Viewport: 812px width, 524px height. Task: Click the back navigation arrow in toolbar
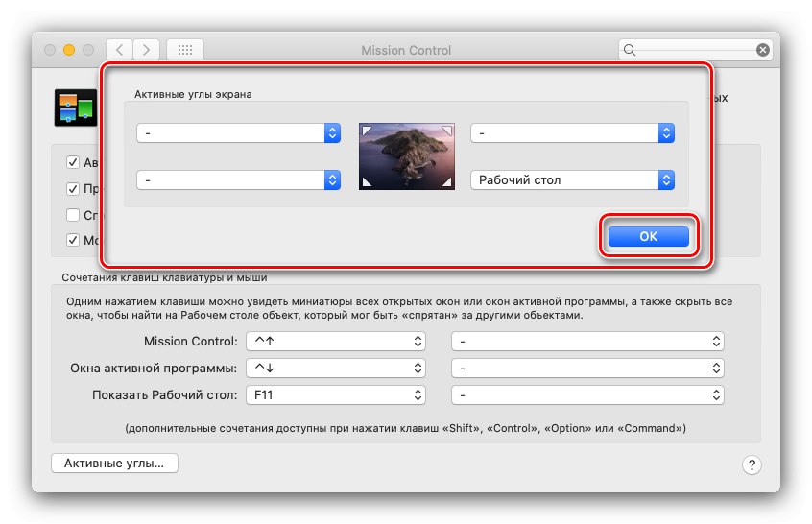point(120,50)
